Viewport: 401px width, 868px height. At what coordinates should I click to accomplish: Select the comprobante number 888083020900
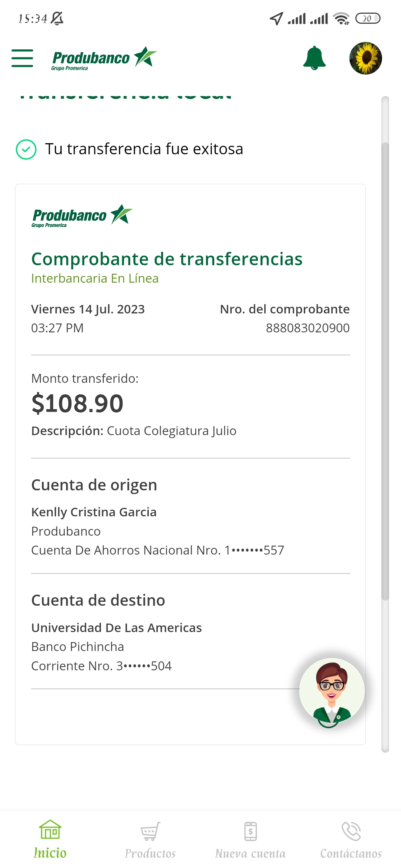[x=307, y=328]
